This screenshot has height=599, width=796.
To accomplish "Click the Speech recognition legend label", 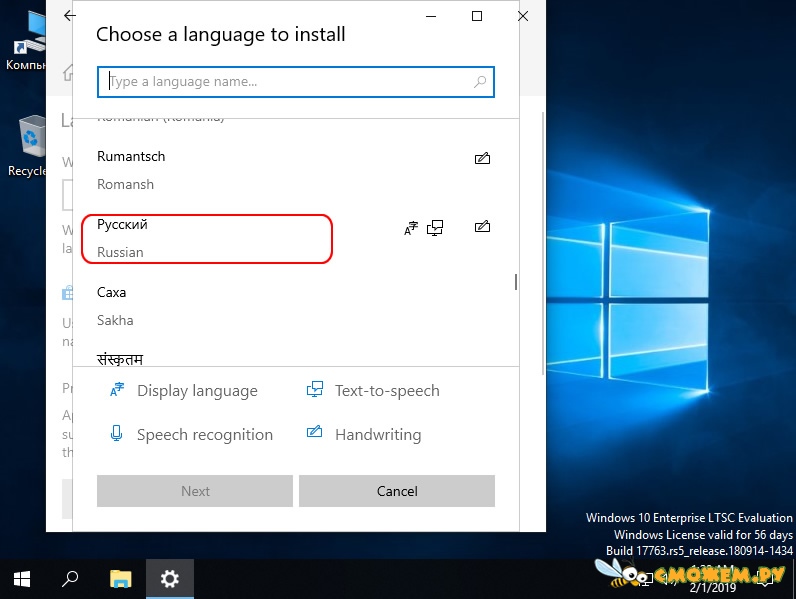I will pyautogui.click(x=205, y=435).
